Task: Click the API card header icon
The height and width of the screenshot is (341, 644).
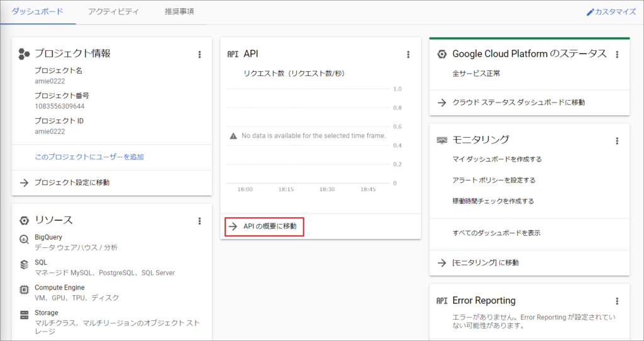Action: coord(233,54)
